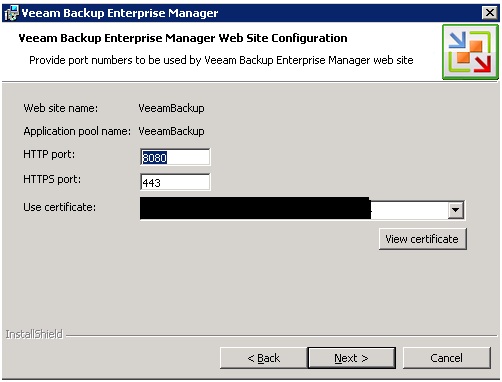Click into the HTTPS port field
Image resolution: width=502 pixels, height=382 pixels.
175,182
